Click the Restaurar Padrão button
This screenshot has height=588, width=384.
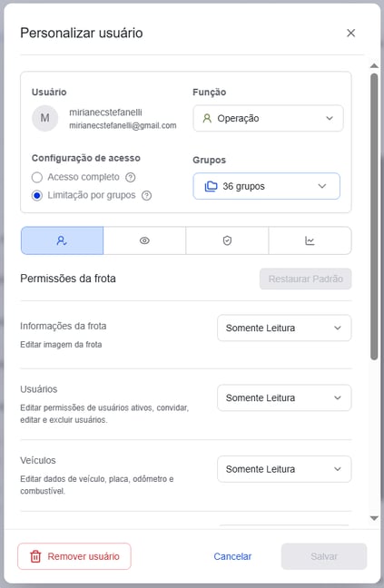tap(306, 279)
